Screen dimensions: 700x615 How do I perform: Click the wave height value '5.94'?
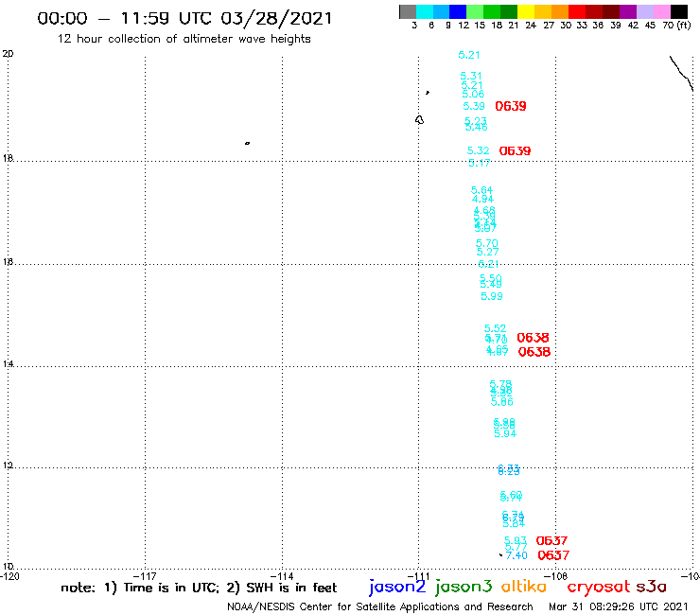click(x=505, y=433)
